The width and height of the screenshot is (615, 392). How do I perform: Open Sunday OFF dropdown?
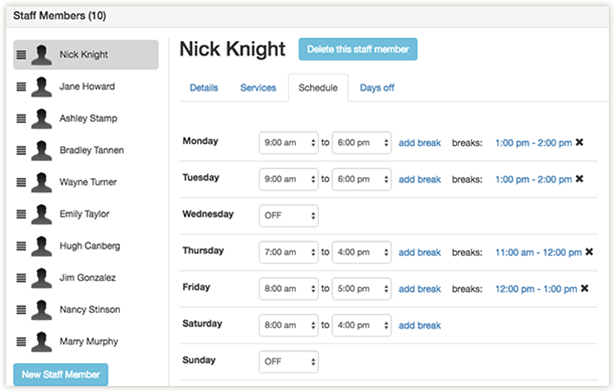pos(288,362)
